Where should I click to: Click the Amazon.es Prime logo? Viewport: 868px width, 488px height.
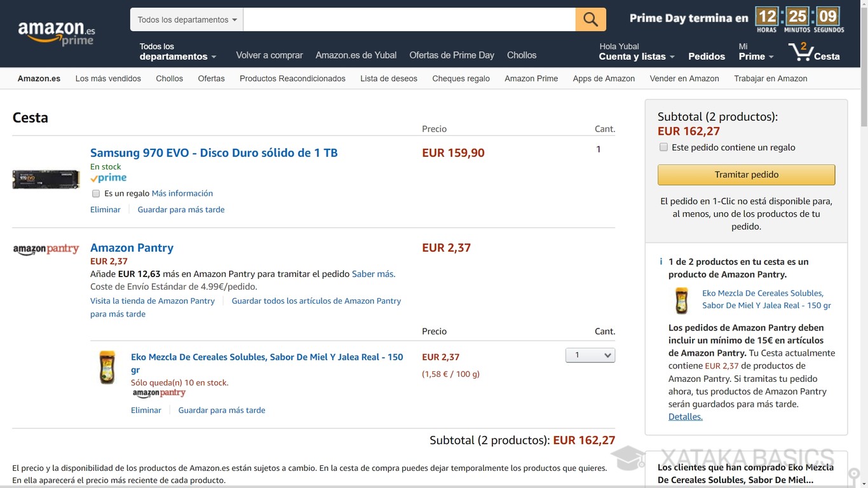pyautogui.click(x=56, y=29)
